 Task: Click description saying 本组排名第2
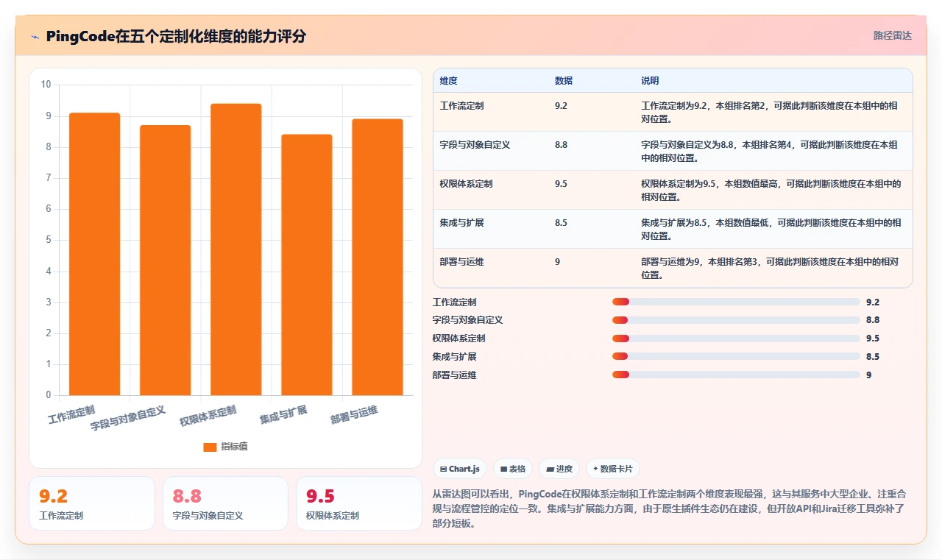769,112
